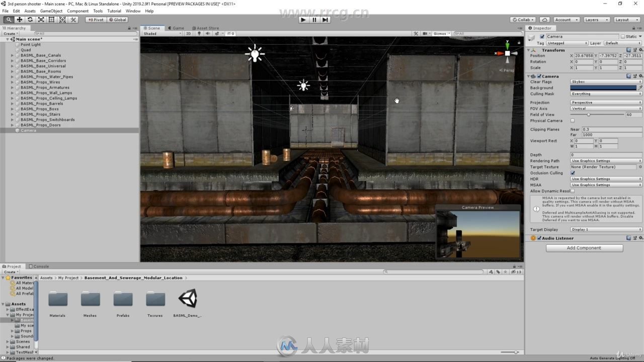Open the Shaded draw mode dropdown
The width and height of the screenshot is (644, 362).
[x=162, y=34]
